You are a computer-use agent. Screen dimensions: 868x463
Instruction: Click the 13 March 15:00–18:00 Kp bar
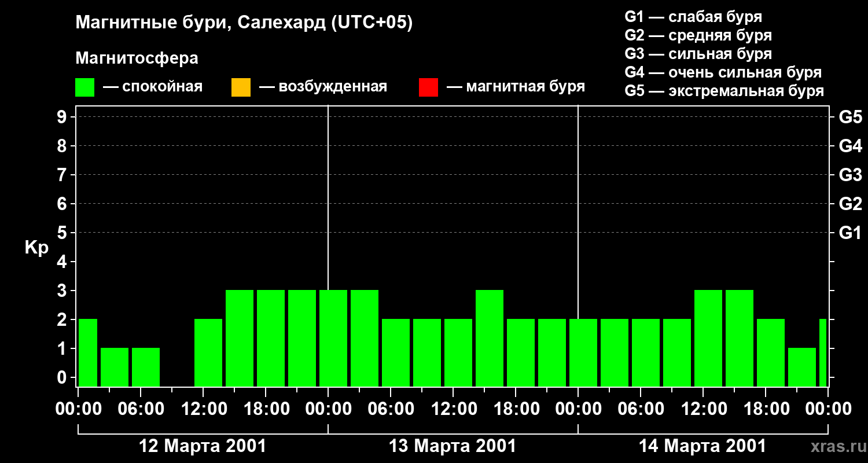pyautogui.click(x=490, y=338)
